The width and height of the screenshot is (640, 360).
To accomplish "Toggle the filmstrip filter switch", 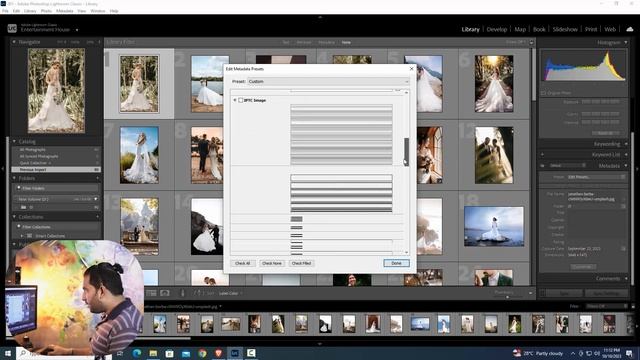I will [633, 306].
